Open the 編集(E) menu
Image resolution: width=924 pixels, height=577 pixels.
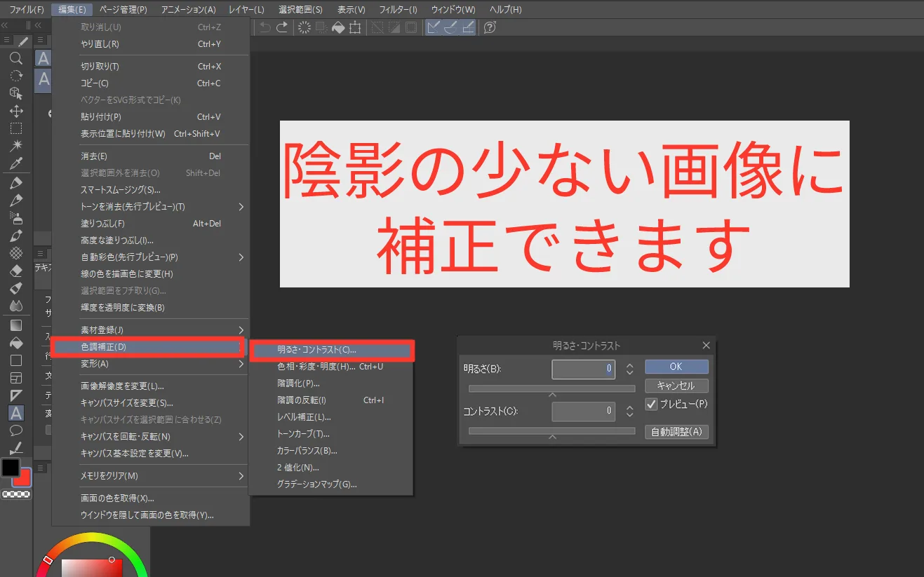point(72,10)
